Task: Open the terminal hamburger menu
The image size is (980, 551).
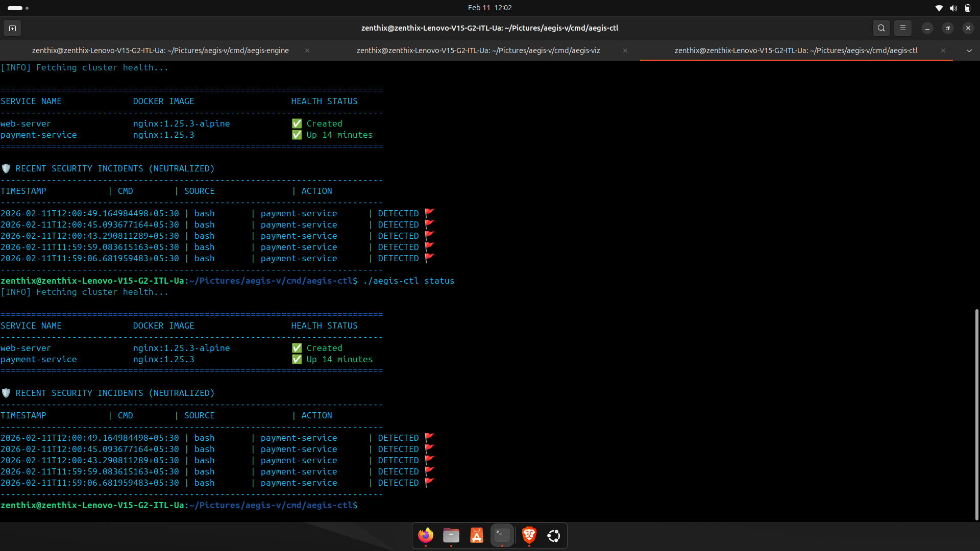Action: (902, 28)
